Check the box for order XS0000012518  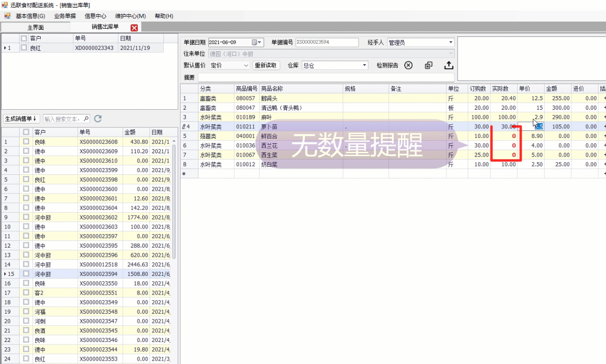[x=26, y=264]
